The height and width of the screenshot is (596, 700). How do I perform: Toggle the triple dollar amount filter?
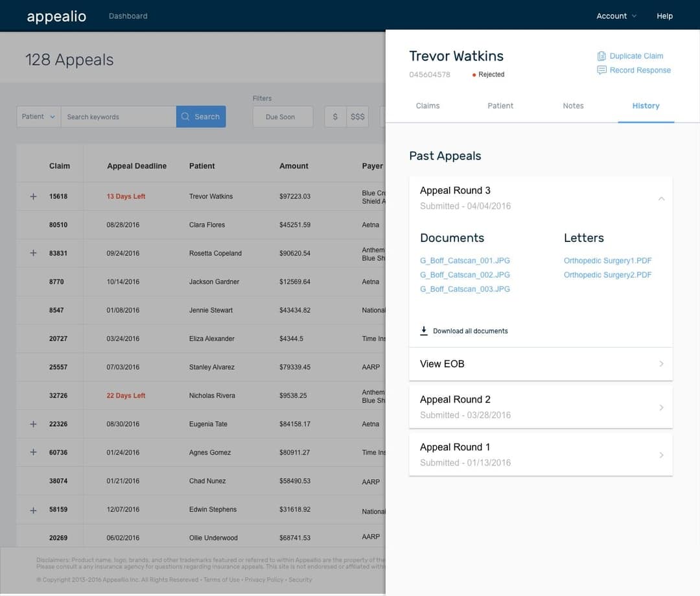point(358,117)
